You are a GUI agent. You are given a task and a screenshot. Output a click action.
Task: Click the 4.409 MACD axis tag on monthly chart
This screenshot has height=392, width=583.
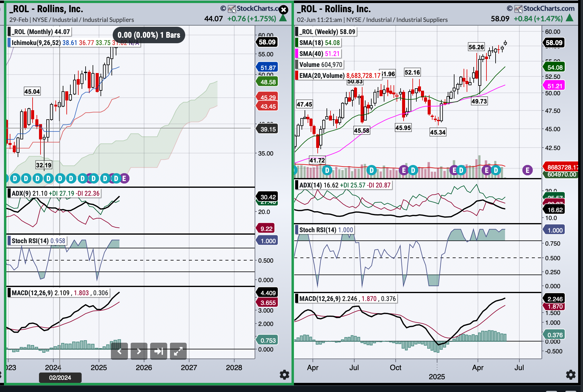pos(267,293)
